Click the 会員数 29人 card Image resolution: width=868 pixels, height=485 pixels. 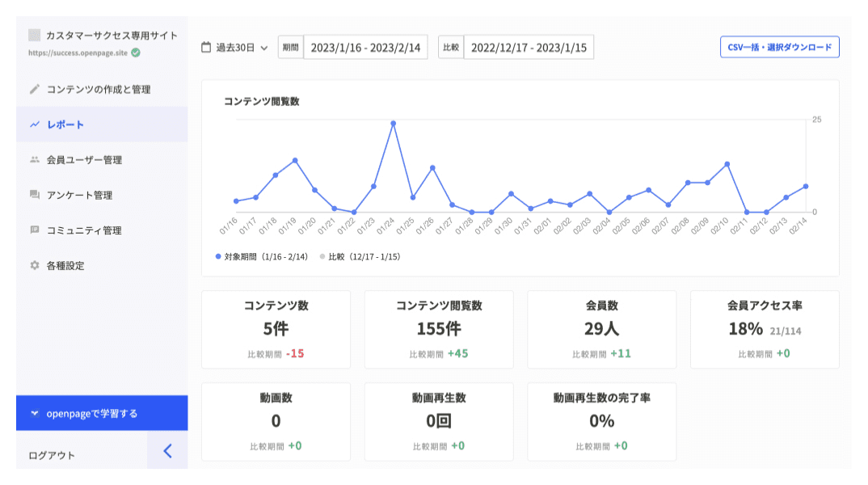[x=602, y=330]
